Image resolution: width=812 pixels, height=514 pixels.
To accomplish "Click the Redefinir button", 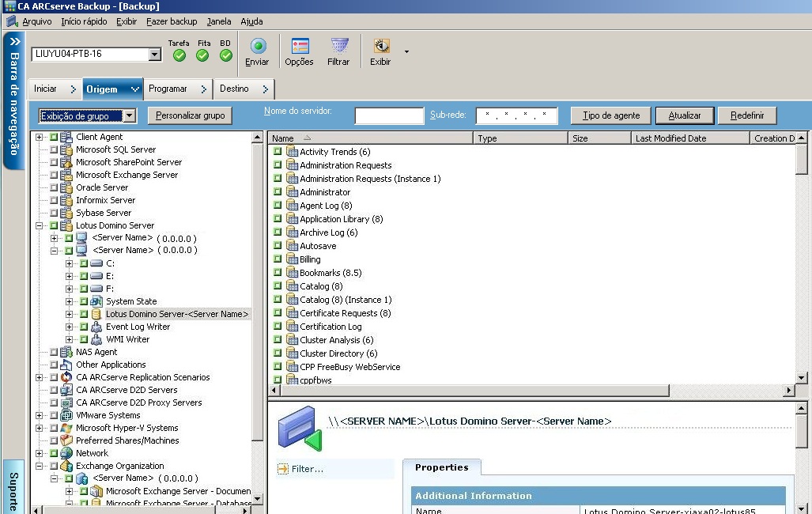I will [x=746, y=115].
